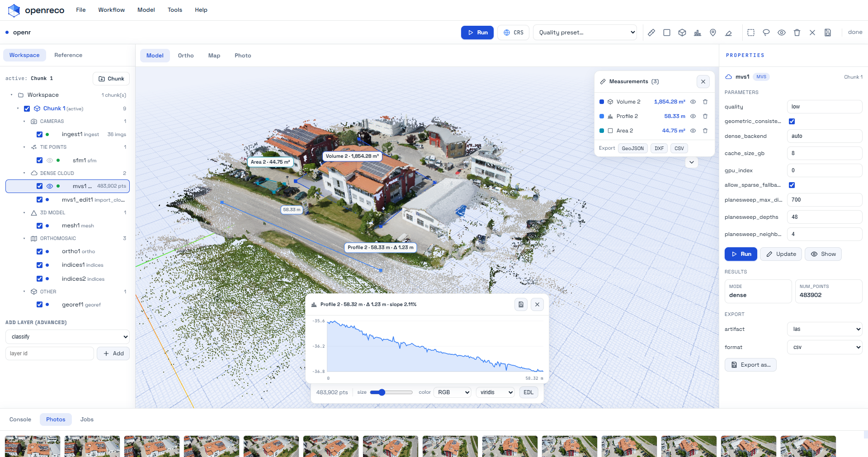Export measurements as GeoJSON
Viewport: 868px width, 457px height.
tap(632, 148)
